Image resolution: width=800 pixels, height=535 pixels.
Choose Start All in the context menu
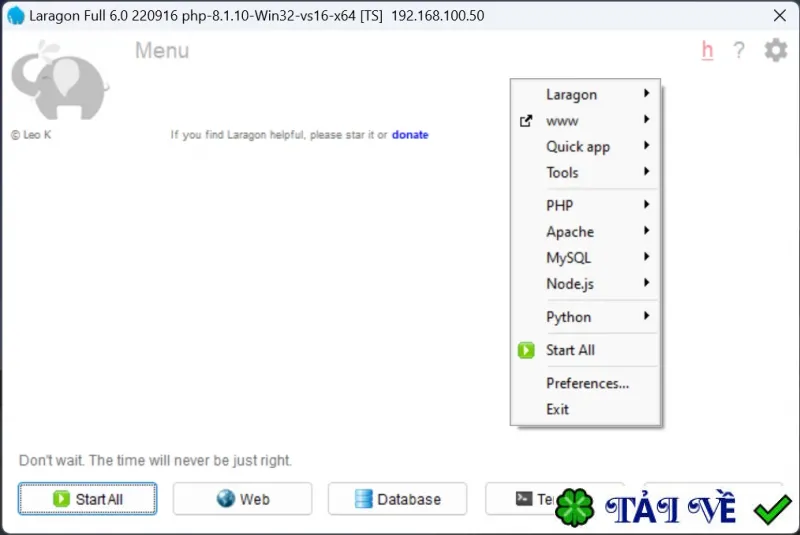585,350
